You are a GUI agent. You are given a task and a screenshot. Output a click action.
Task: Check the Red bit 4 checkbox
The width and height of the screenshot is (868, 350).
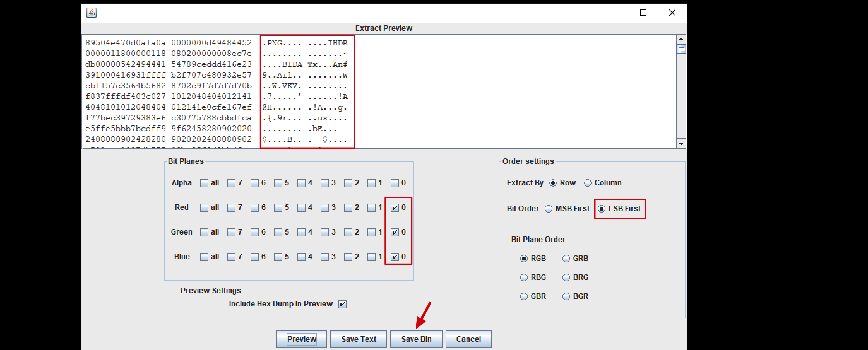coord(301,208)
